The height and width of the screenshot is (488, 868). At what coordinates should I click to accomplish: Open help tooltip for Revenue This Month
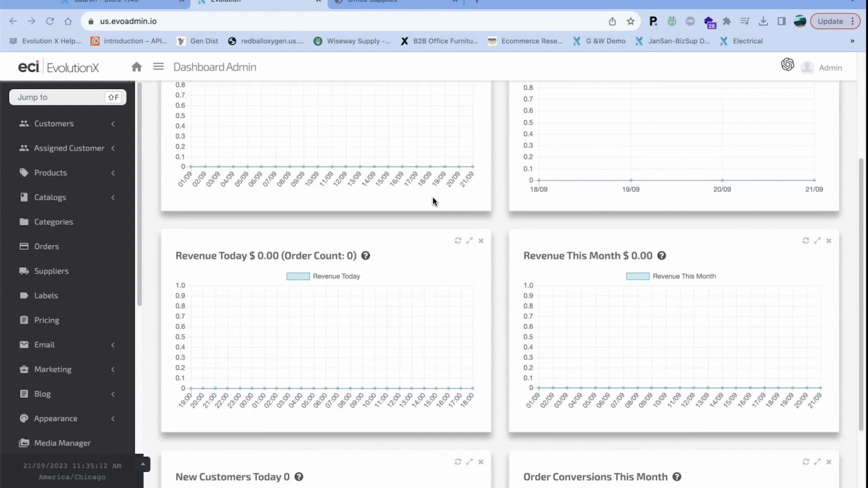point(661,256)
